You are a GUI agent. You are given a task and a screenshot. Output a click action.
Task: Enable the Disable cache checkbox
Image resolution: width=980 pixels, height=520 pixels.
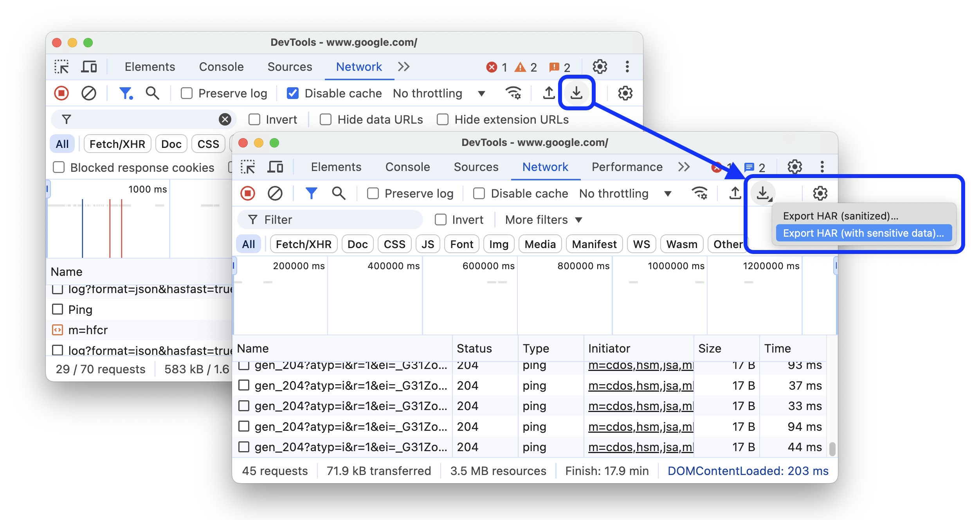tap(478, 194)
